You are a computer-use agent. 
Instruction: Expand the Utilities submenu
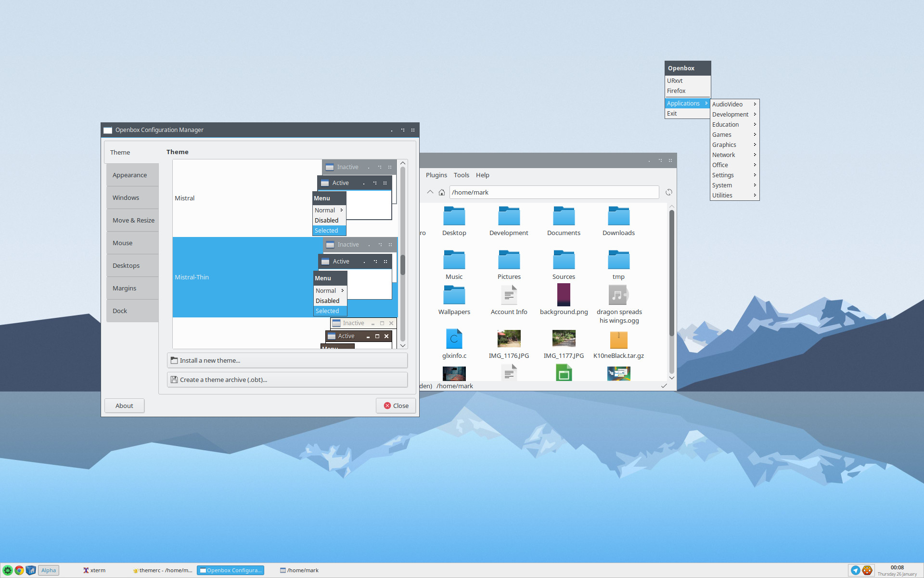click(734, 195)
